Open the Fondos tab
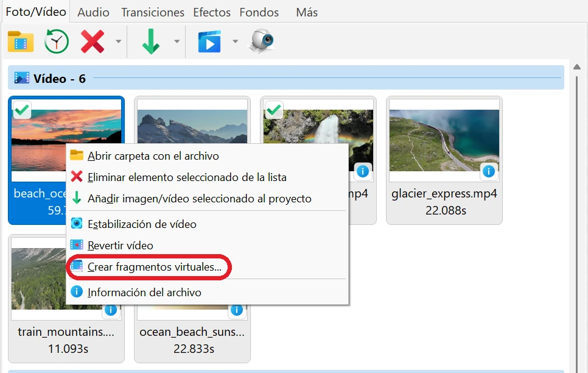588x373 pixels. pos(259,12)
